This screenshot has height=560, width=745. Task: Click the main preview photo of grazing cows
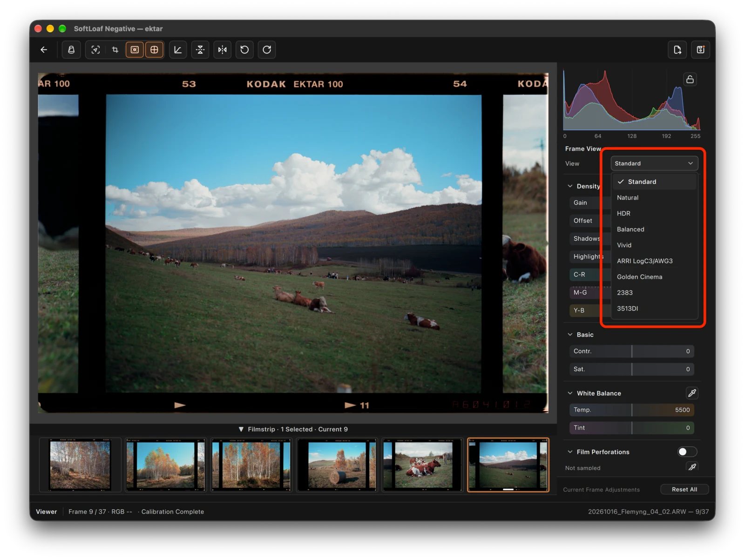[294, 243]
